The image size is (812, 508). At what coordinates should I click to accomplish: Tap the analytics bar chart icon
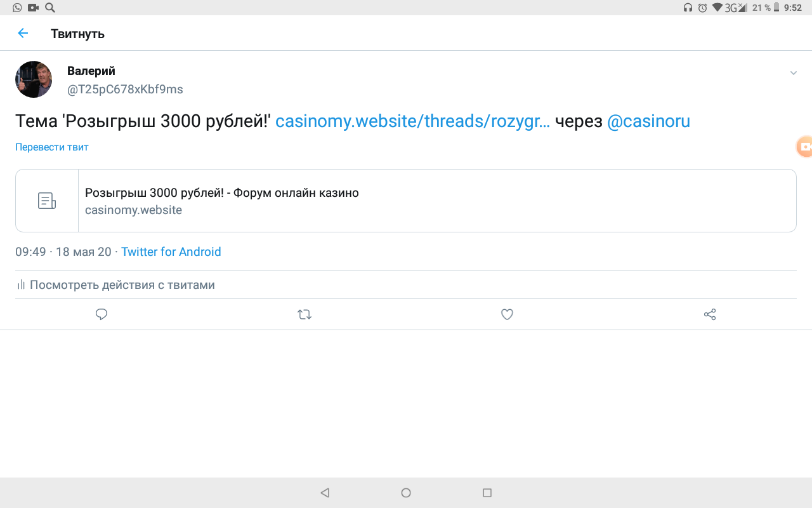(x=21, y=285)
